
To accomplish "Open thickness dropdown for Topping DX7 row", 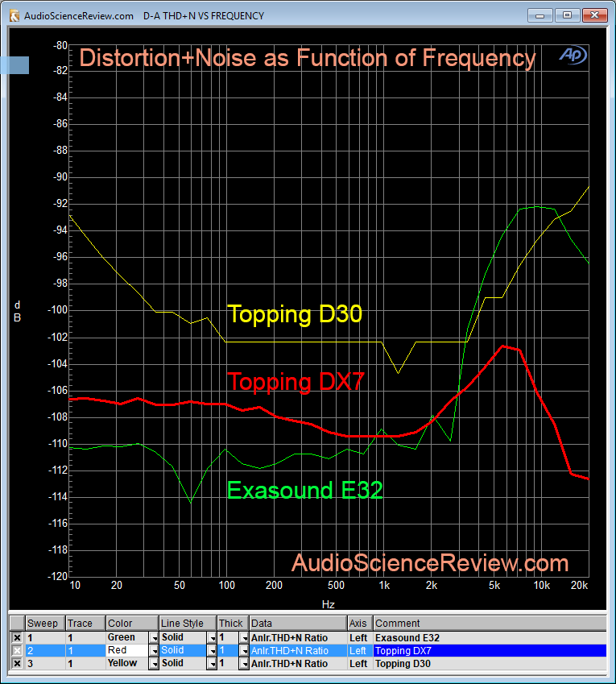I will pyautogui.click(x=244, y=650).
